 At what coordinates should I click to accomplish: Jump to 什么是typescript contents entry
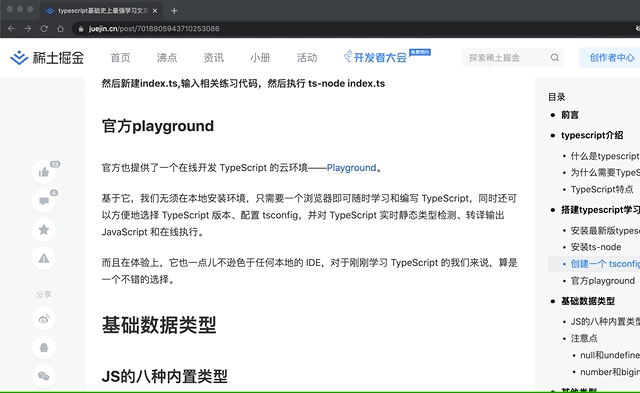(x=605, y=156)
